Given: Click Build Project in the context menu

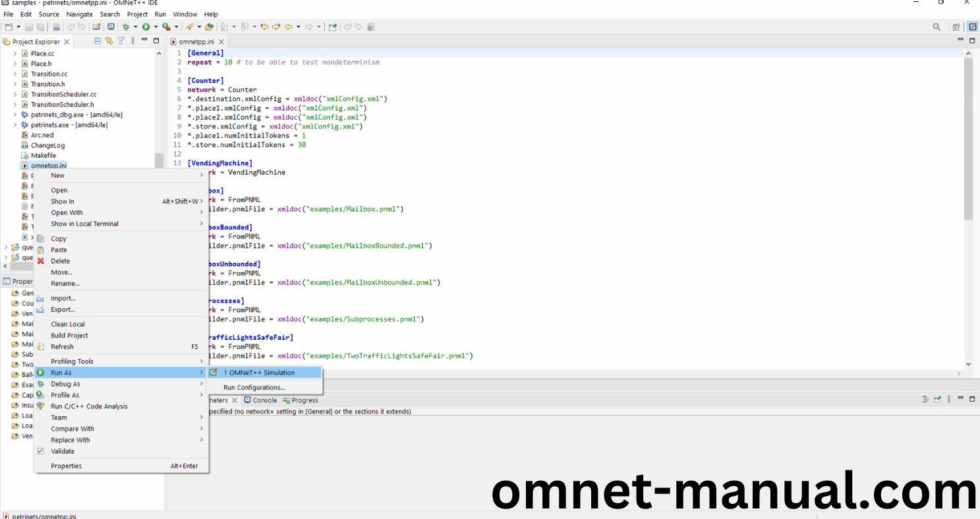Looking at the screenshot, I should [x=69, y=335].
